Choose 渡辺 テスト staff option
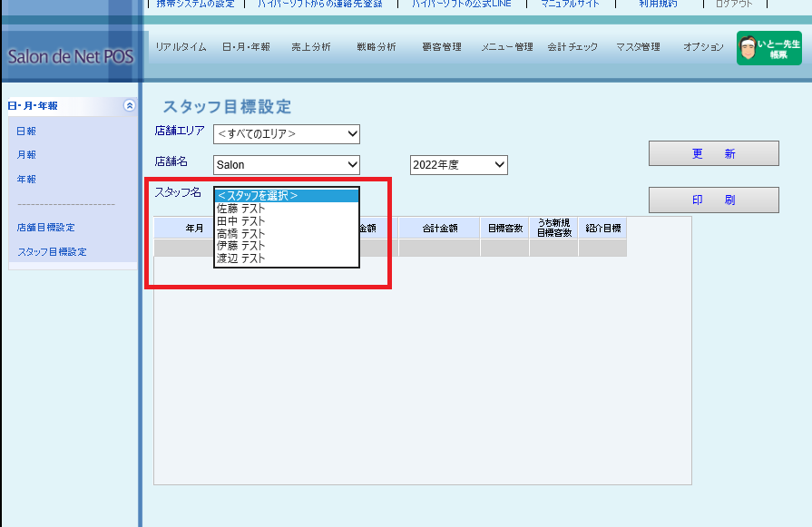 point(241,259)
